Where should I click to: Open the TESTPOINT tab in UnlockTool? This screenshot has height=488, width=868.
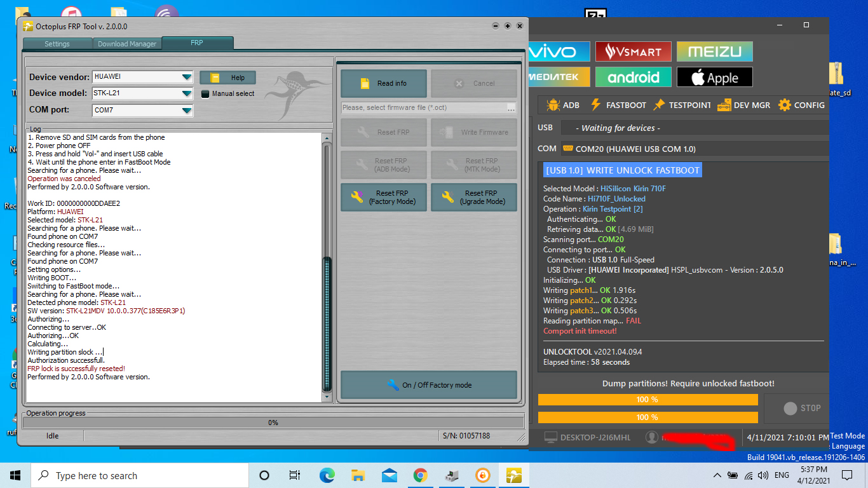click(x=682, y=105)
